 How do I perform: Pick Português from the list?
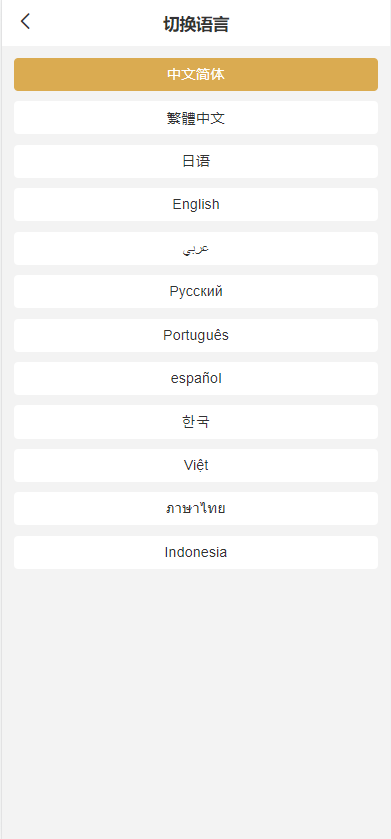[196, 335]
